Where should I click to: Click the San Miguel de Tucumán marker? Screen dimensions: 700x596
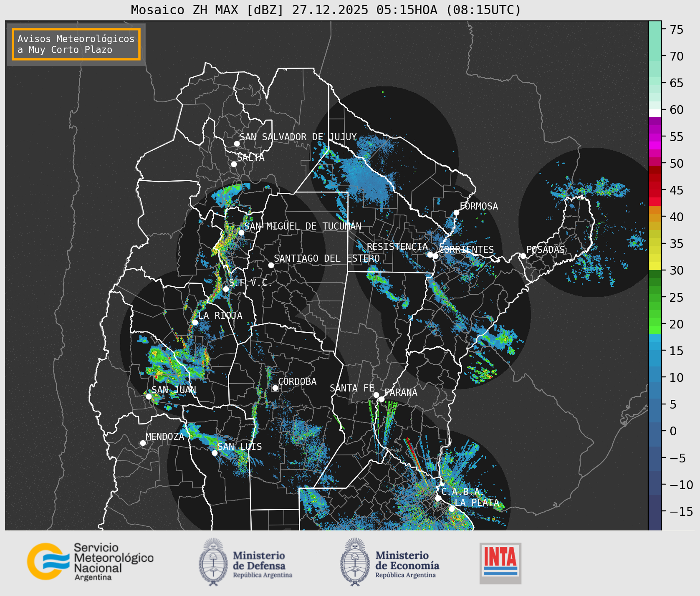coord(241,232)
